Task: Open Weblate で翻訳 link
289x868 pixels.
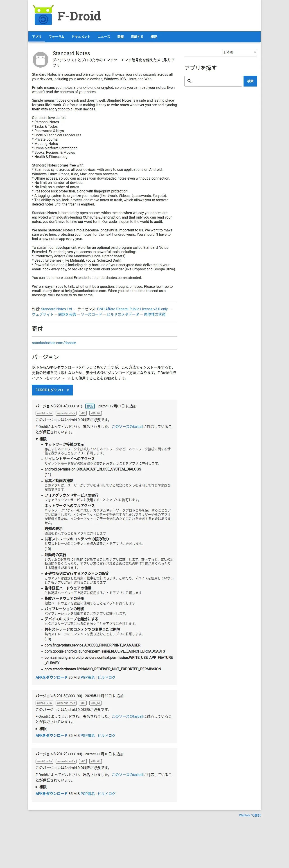Action: pyautogui.click(x=250, y=815)
